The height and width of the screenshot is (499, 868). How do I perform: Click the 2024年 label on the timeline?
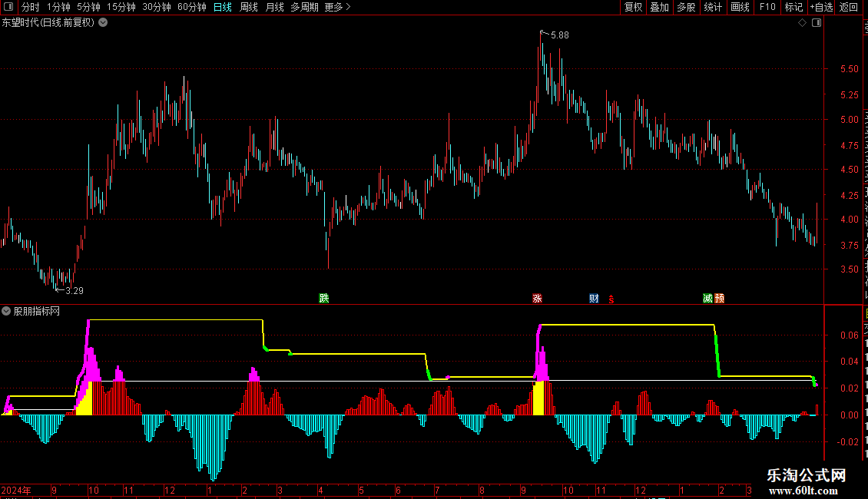click(16, 490)
